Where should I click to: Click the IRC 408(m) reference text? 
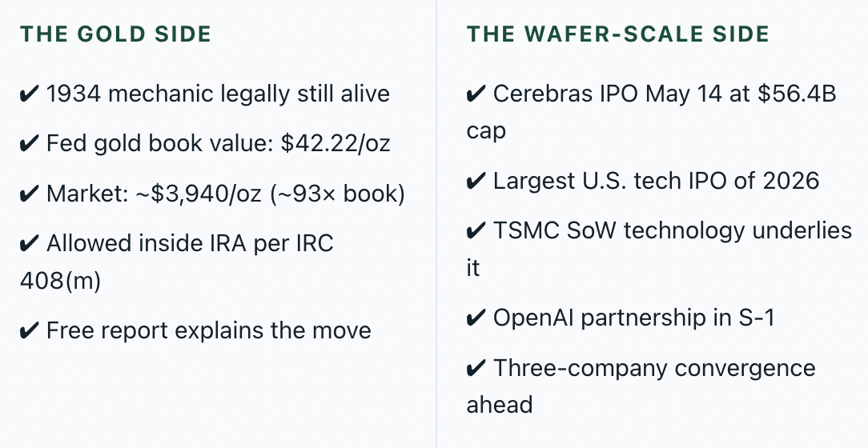point(177,262)
